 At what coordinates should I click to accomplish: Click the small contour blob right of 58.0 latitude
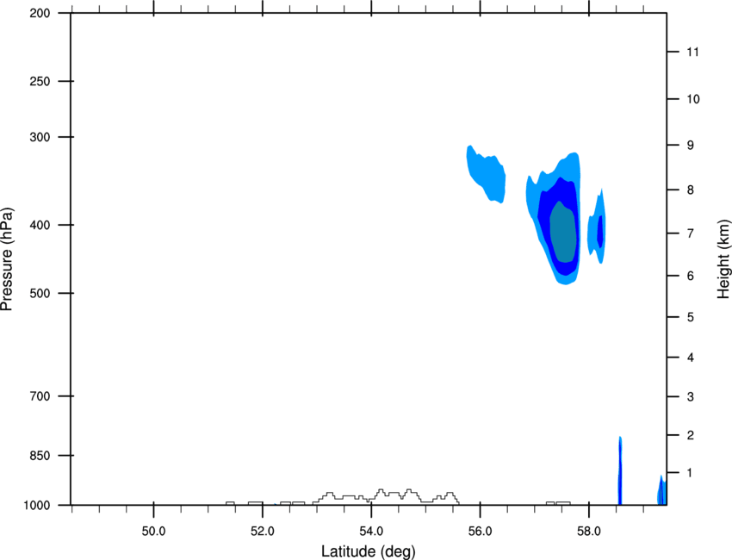597,227
